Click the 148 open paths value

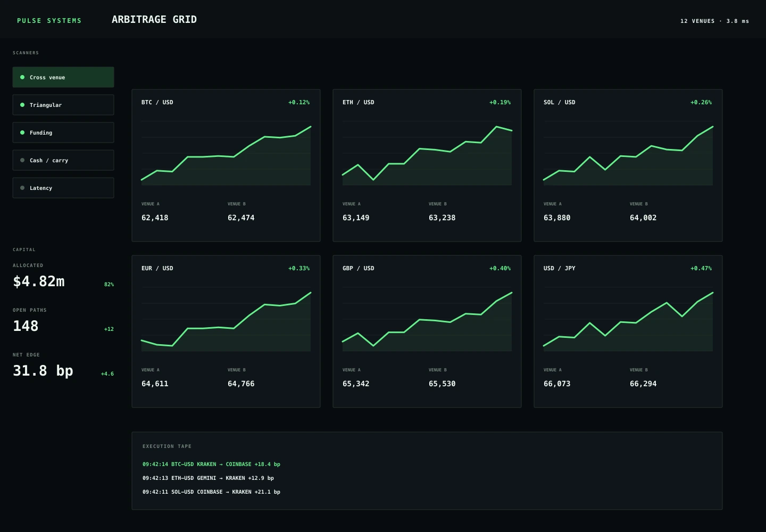tap(26, 326)
